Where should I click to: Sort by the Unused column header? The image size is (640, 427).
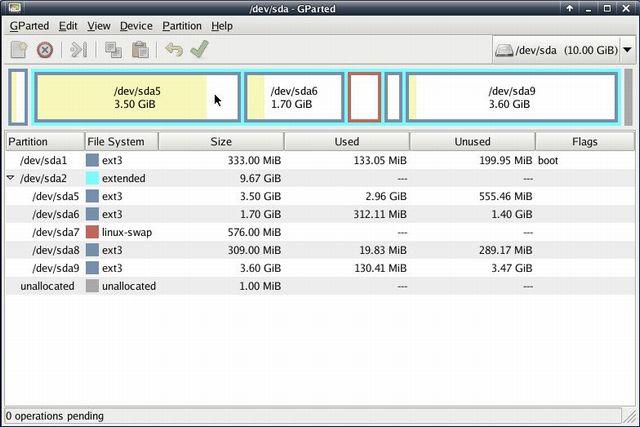472,142
